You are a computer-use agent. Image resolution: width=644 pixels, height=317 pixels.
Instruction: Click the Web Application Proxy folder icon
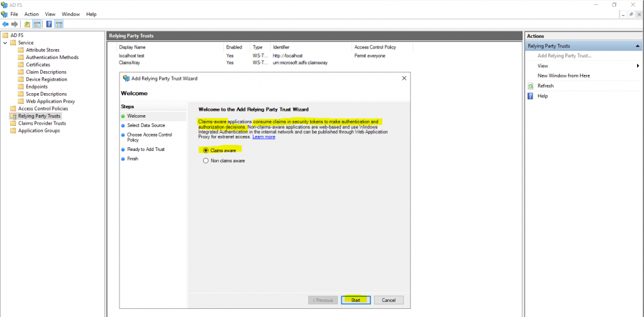tap(21, 101)
